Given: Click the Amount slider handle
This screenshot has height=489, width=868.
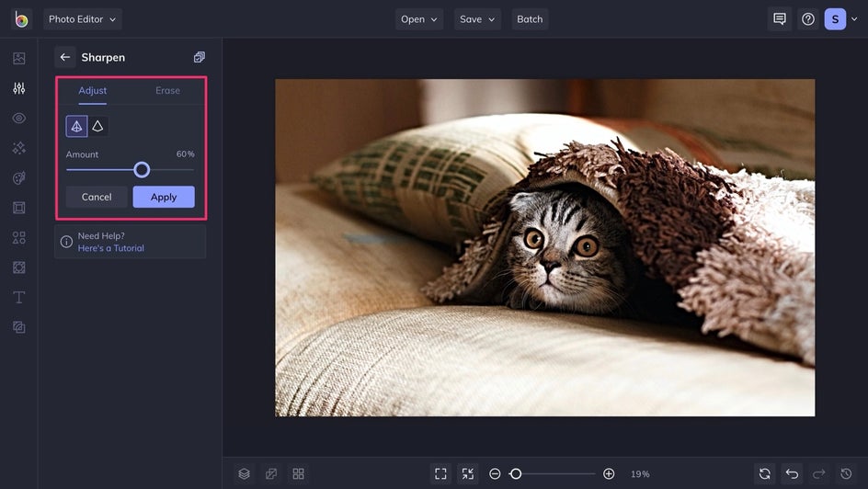Looking at the screenshot, I should pyautogui.click(x=142, y=170).
